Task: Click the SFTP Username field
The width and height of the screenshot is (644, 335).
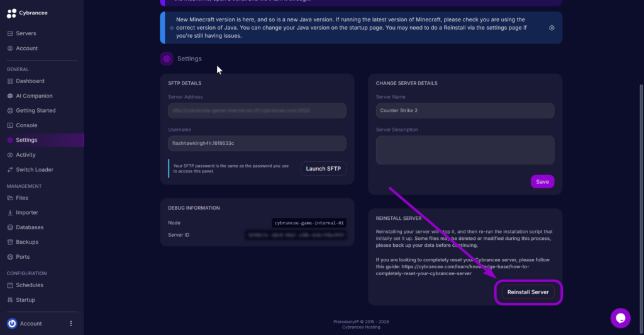Action: tap(257, 144)
